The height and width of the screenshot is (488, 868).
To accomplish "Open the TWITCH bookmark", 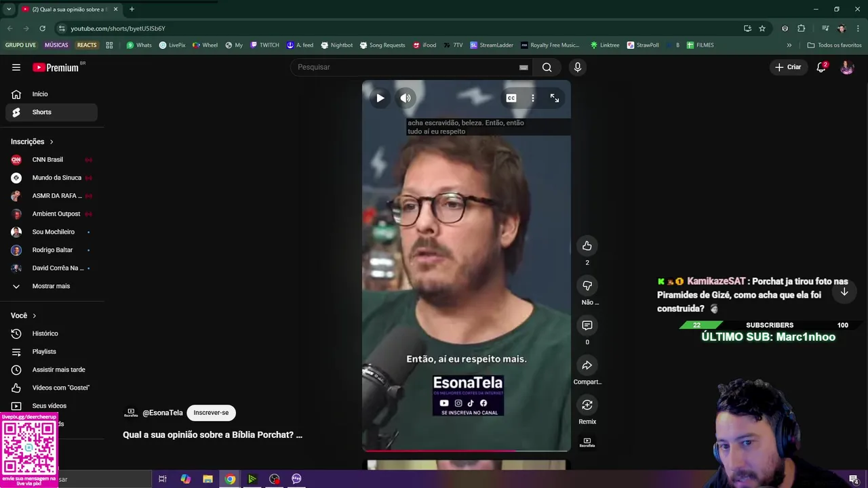I will [x=264, y=45].
